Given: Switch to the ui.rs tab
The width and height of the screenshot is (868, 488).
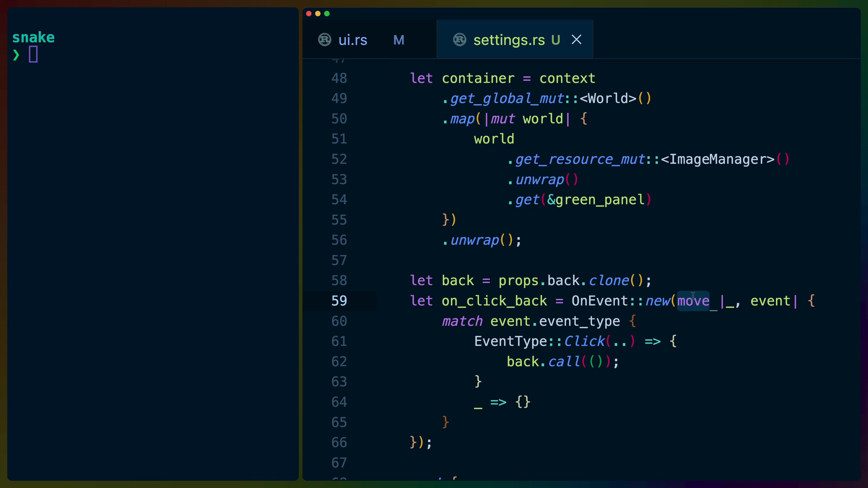Looking at the screenshot, I should pos(353,40).
